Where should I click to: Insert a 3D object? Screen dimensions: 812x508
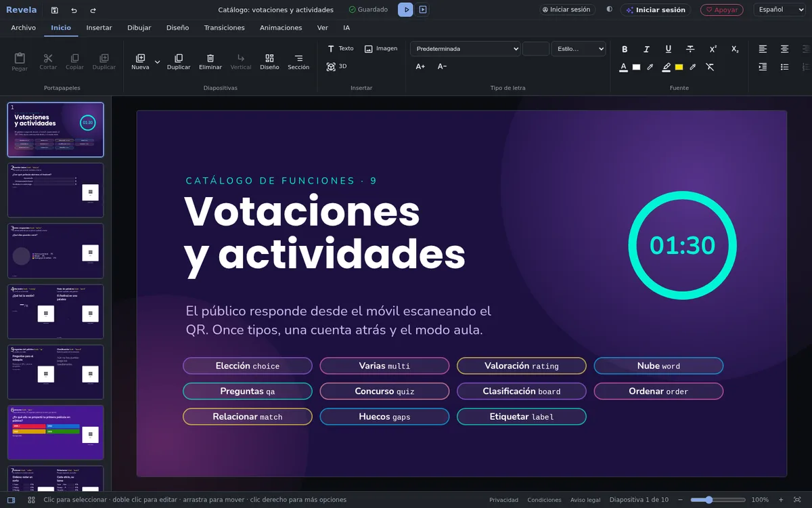[x=336, y=66]
